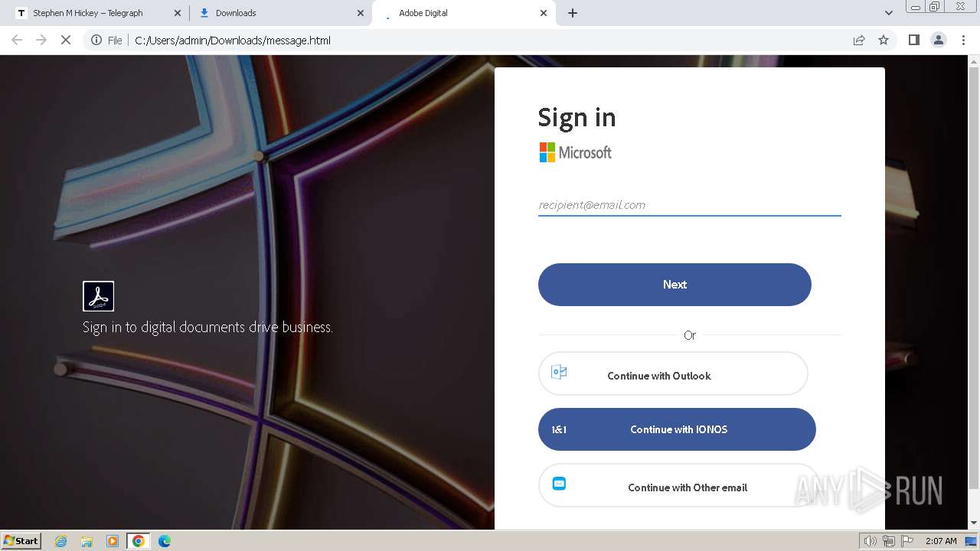The image size is (980, 551).
Task: Click the Chrome taskbar icon
Action: (x=139, y=541)
